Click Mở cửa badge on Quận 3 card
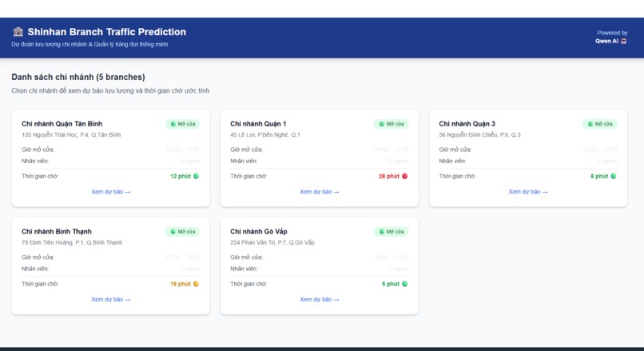 [600, 124]
